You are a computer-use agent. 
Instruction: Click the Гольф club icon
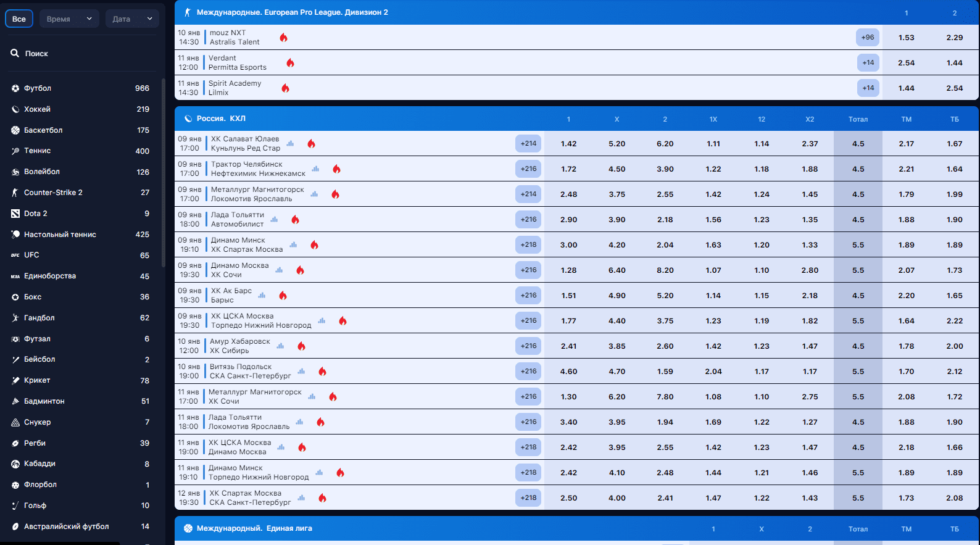[x=15, y=505]
